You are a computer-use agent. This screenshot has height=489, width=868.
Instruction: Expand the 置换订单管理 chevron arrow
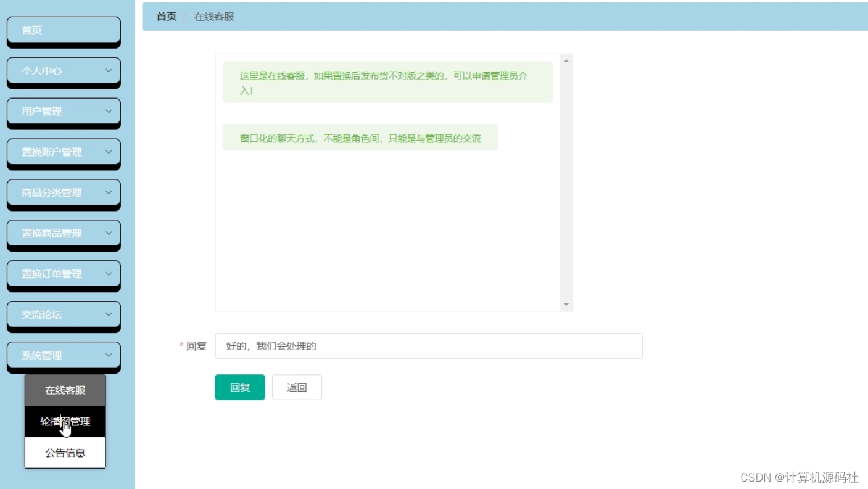pyautogui.click(x=109, y=274)
